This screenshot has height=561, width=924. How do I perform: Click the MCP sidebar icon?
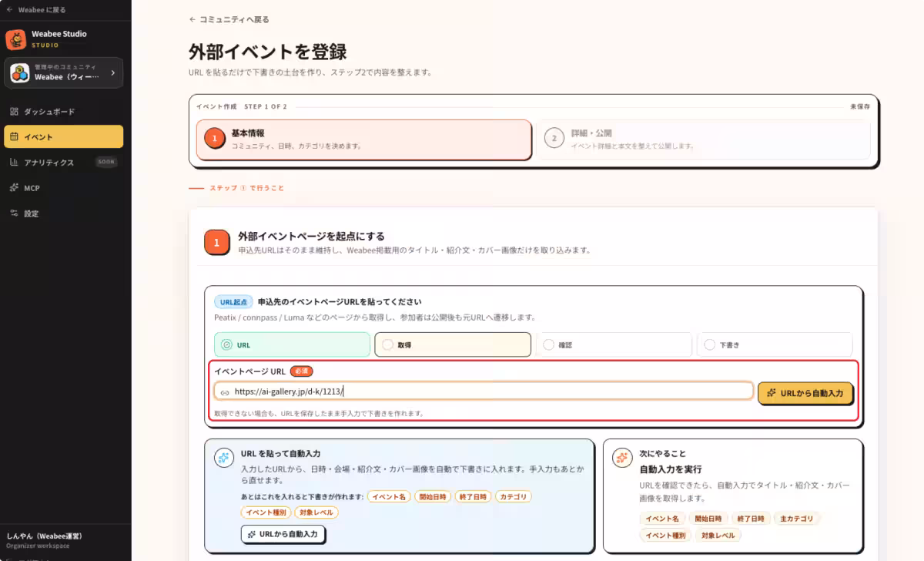pyautogui.click(x=14, y=188)
